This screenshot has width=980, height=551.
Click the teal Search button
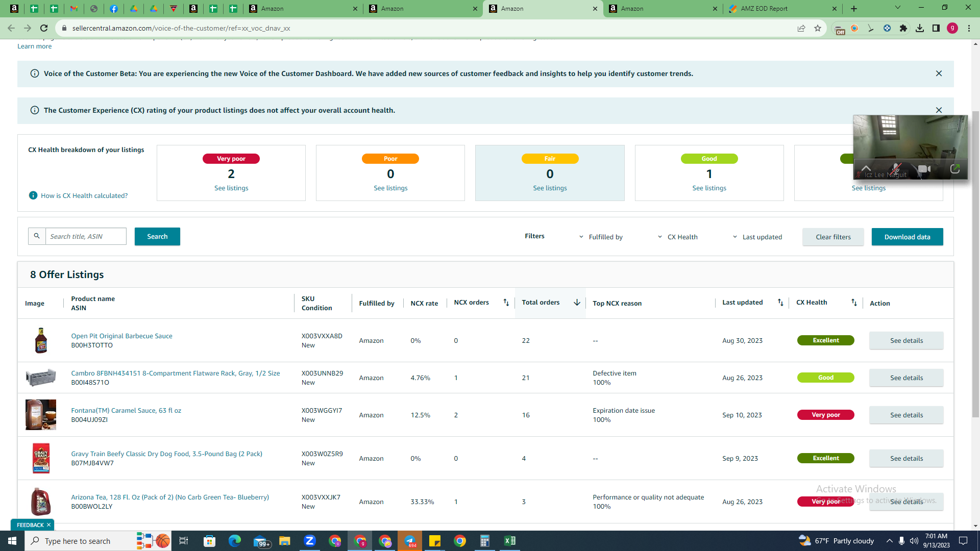click(x=157, y=236)
